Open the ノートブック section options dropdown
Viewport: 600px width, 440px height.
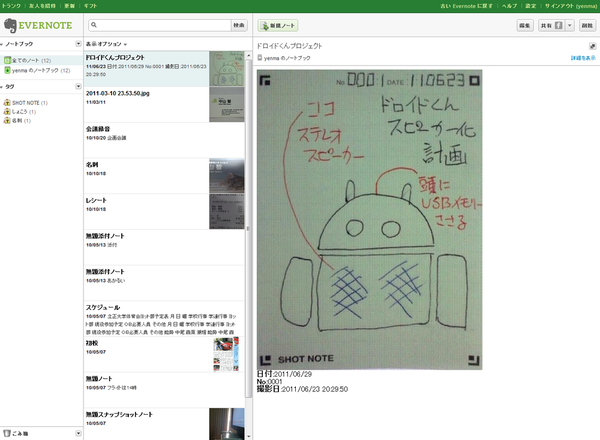click(78, 44)
